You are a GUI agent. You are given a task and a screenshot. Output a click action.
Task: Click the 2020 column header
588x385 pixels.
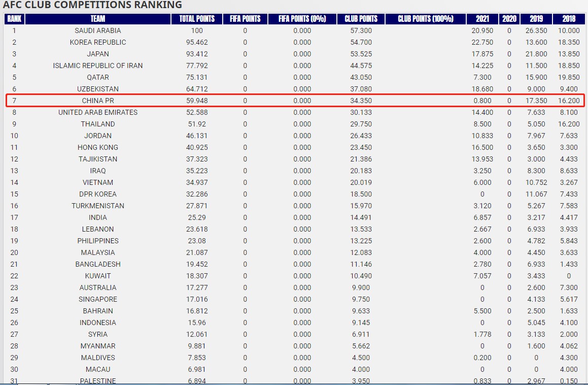(x=509, y=19)
